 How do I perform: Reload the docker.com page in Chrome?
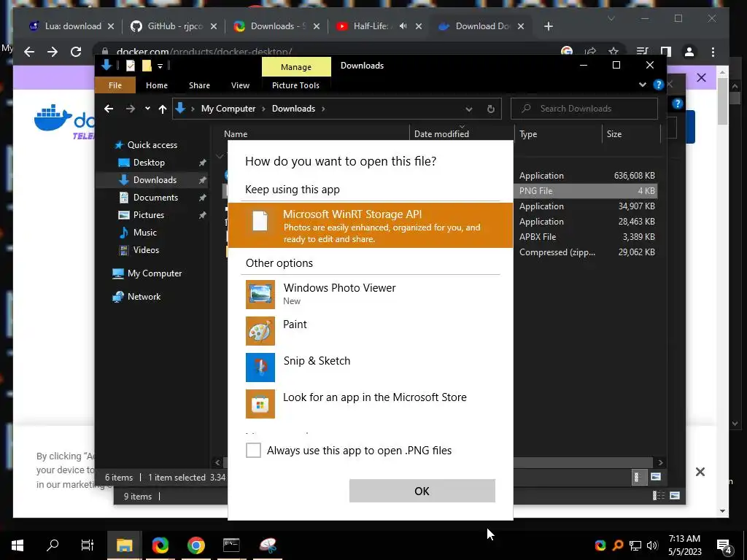76,52
